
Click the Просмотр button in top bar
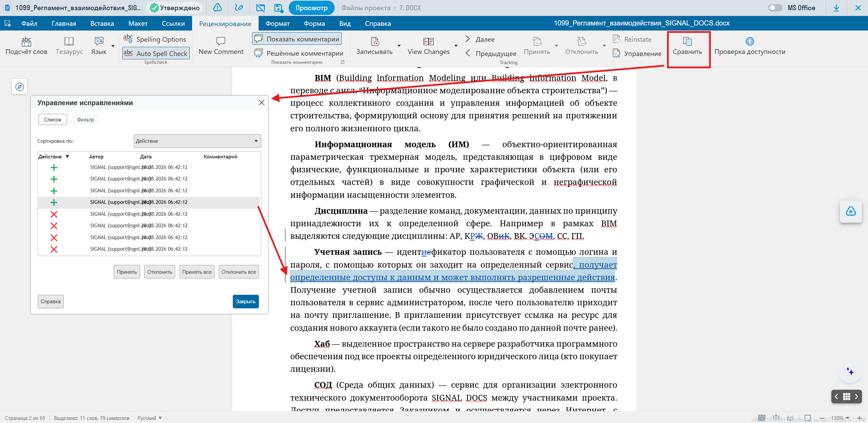pyautogui.click(x=312, y=7)
